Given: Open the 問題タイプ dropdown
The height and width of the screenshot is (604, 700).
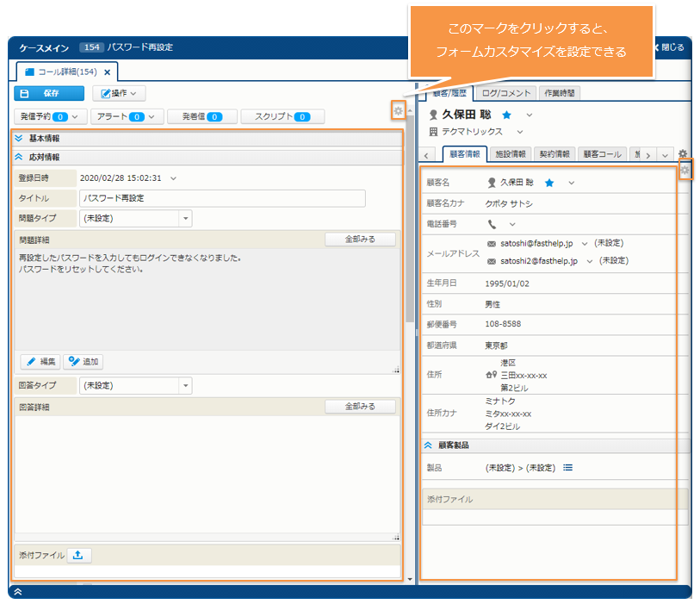Looking at the screenshot, I should (x=185, y=219).
